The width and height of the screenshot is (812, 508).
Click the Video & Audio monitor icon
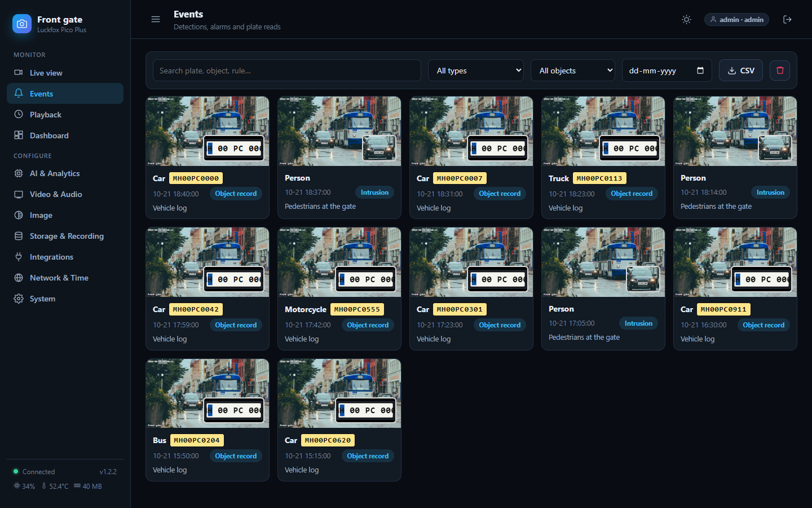click(19, 194)
